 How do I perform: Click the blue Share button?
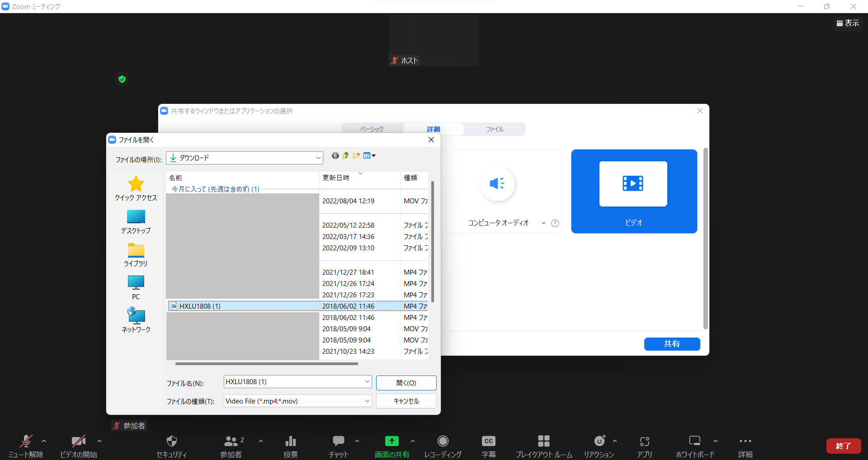point(672,344)
